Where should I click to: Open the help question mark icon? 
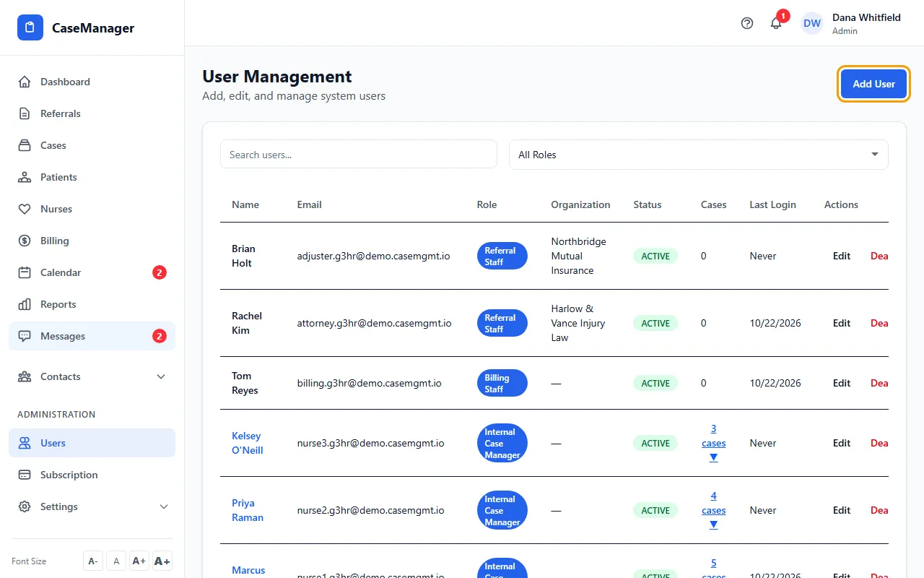coord(747,23)
